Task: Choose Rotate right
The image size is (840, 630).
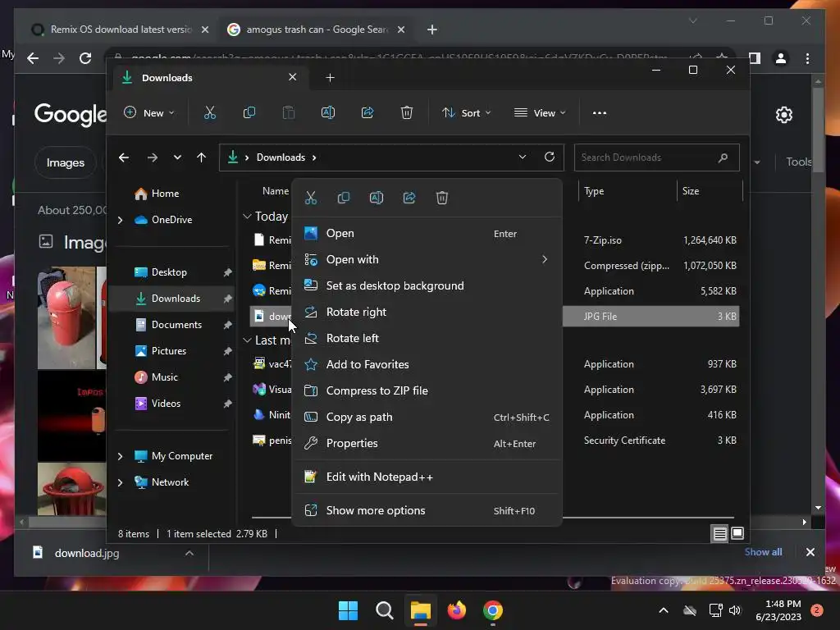Action: pos(427,313)
